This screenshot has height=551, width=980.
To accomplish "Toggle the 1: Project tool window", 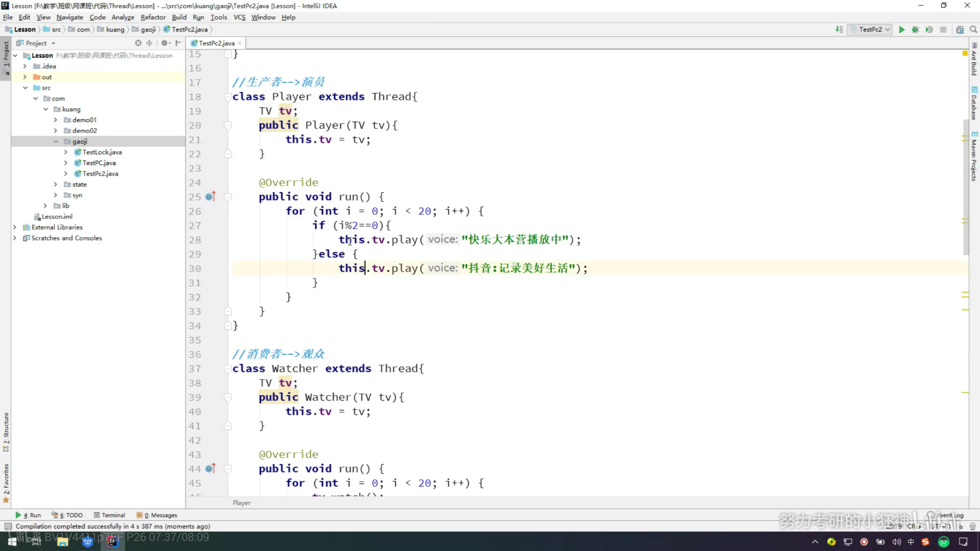I will [x=6, y=58].
